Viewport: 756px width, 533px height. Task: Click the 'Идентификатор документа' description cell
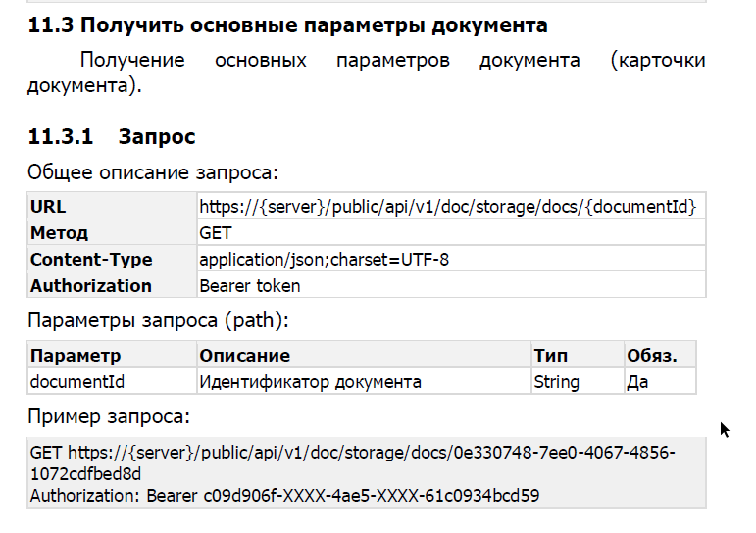[311, 381]
